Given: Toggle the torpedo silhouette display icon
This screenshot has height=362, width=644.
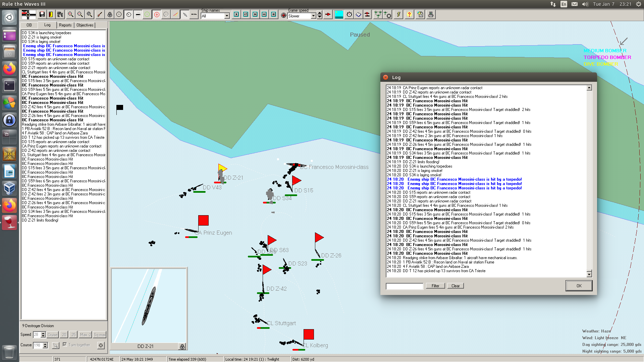Looking at the screenshot, I should point(138,14).
